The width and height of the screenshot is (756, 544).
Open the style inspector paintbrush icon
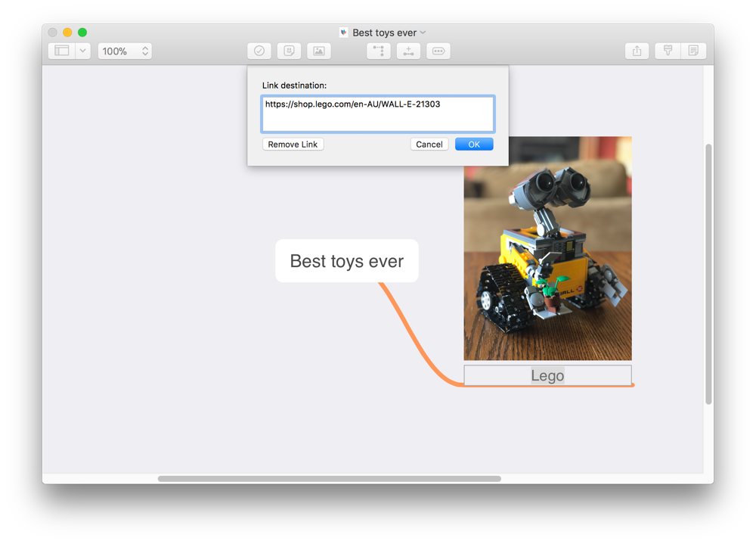click(x=668, y=51)
